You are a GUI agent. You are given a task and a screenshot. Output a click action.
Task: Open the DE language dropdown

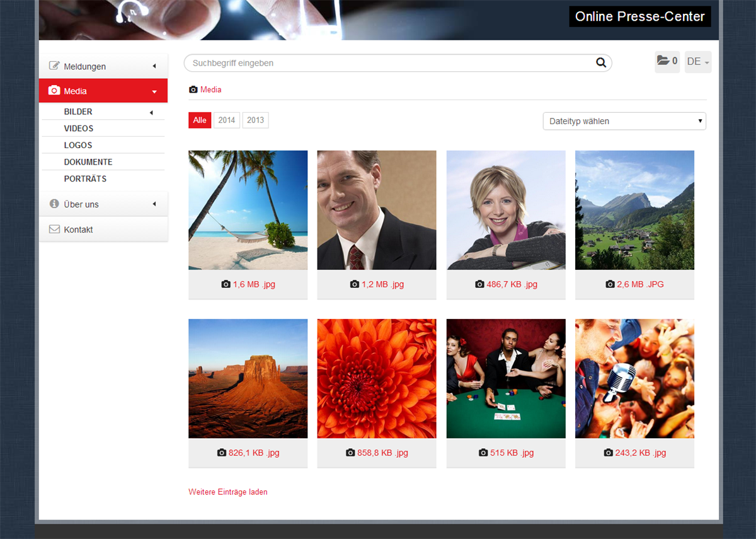(697, 62)
